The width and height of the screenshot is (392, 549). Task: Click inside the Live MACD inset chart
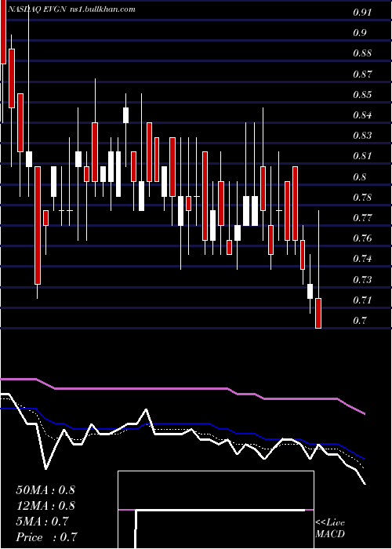coord(216,510)
